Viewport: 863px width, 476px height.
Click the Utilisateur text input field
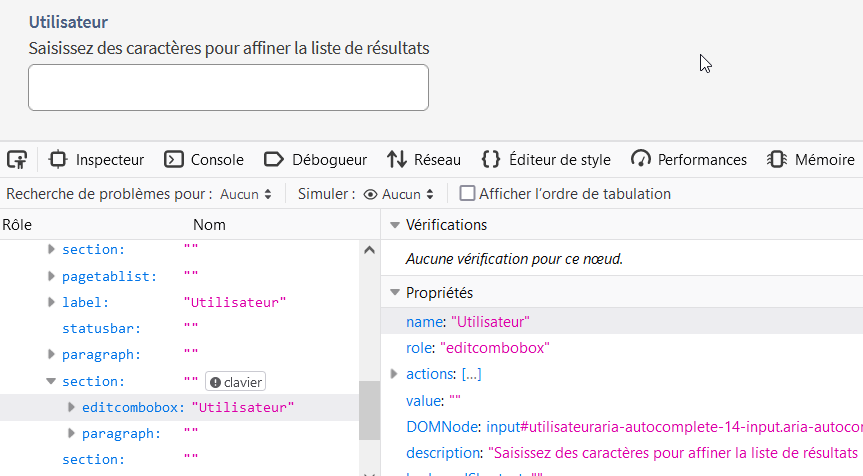tap(228, 87)
